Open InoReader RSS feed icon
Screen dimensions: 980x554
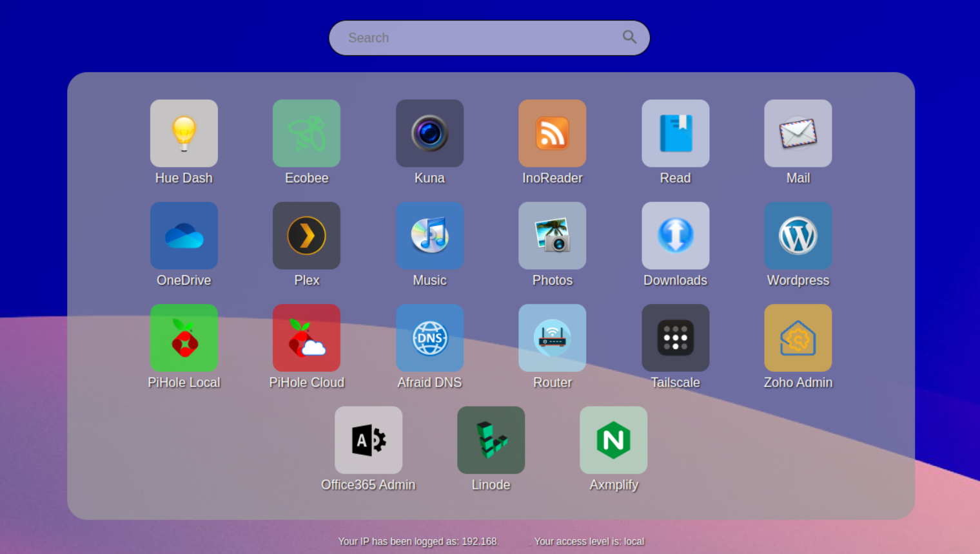click(552, 133)
